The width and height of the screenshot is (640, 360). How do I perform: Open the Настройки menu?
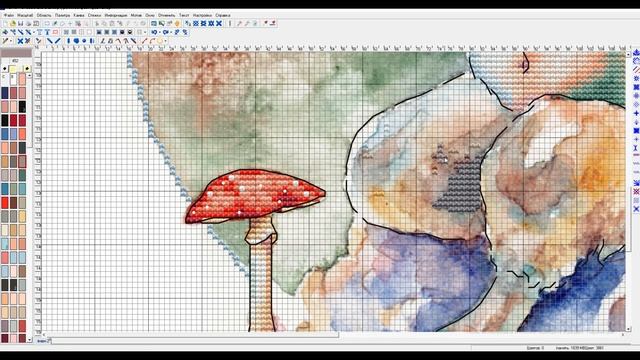pyautogui.click(x=202, y=15)
